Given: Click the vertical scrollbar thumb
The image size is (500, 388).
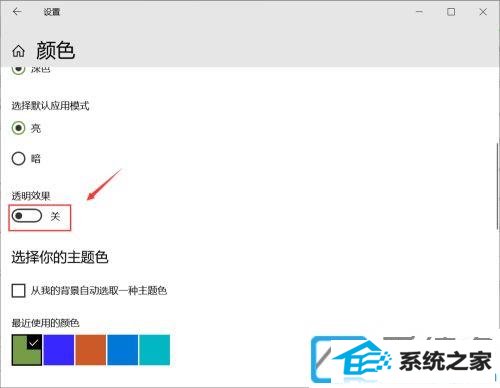Looking at the screenshot, I should [497, 185].
